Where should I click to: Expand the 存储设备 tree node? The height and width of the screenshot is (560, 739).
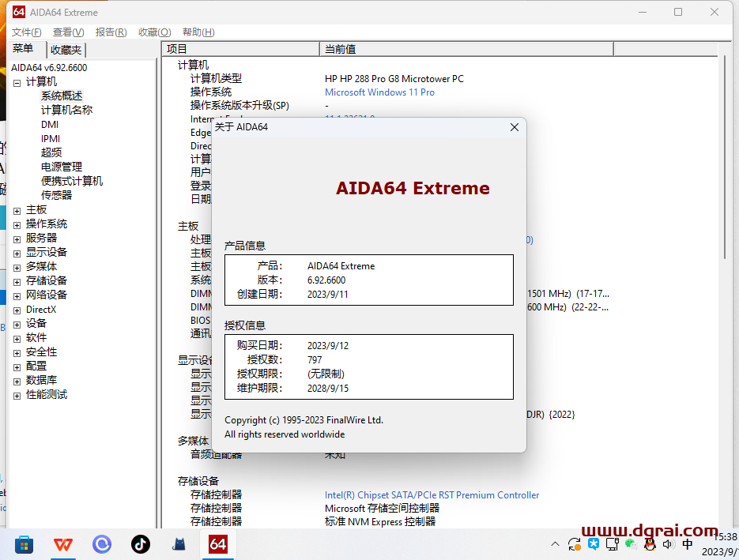coord(17,282)
